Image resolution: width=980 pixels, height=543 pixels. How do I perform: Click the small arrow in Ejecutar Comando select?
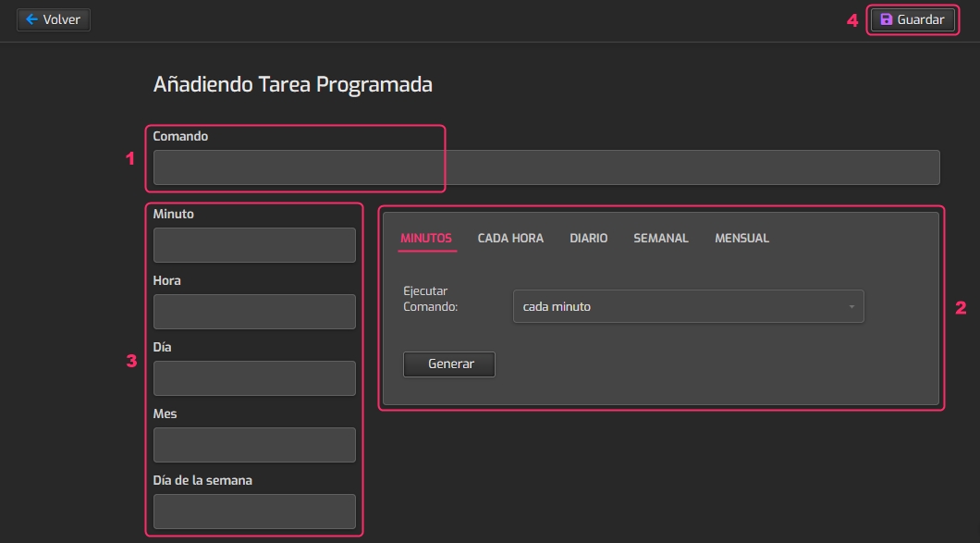click(x=851, y=306)
